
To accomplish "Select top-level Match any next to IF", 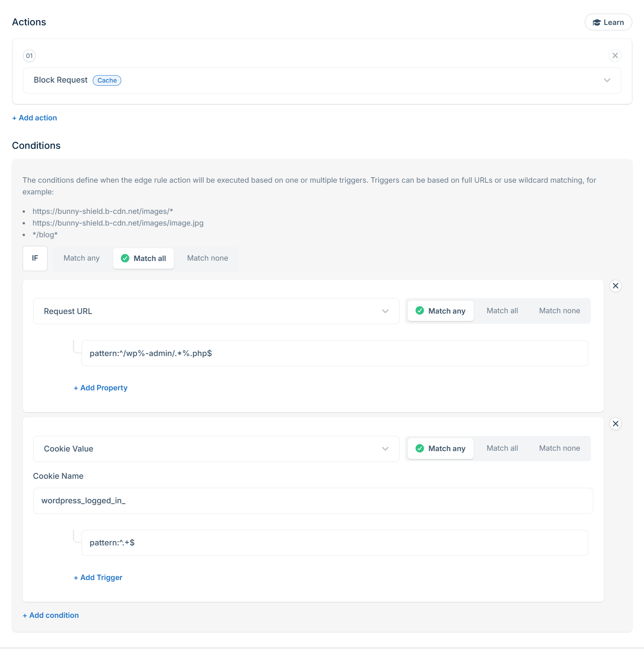I will (81, 258).
